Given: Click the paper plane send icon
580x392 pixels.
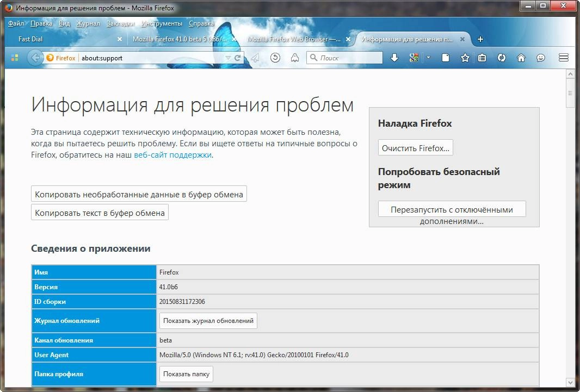Looking at the screenshot, I should (255, 58).
